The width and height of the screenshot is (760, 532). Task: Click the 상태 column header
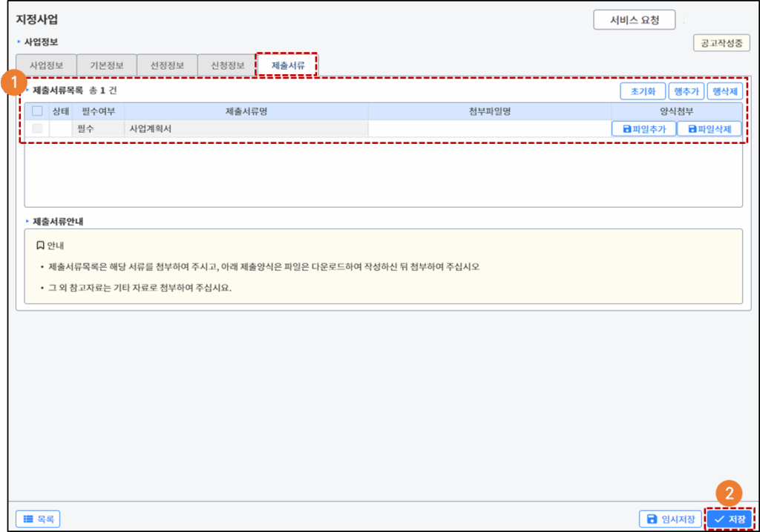pos(61,111)
